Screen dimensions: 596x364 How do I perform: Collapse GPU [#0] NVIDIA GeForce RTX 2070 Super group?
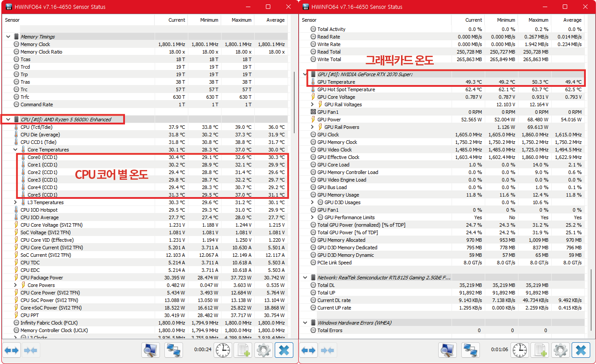click(x=305, y=74)
